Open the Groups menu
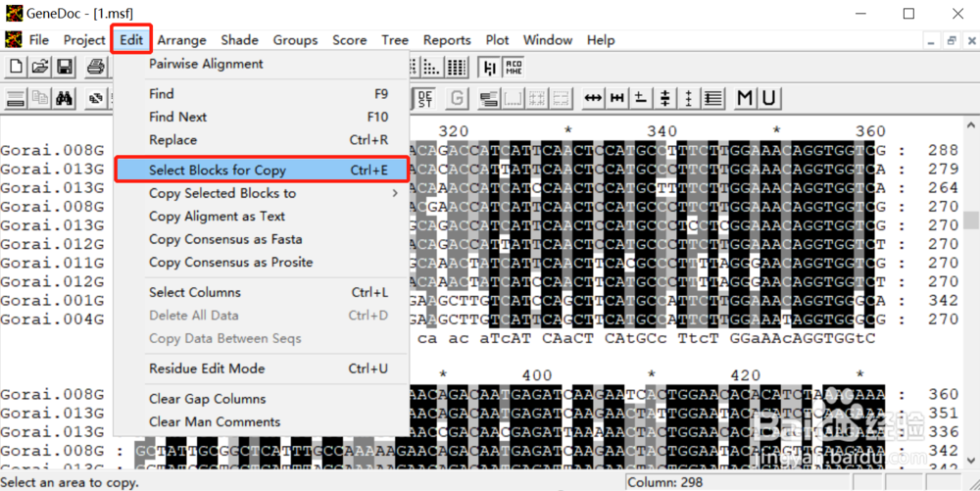Screen dimensions: 980x491 (295, 40)
